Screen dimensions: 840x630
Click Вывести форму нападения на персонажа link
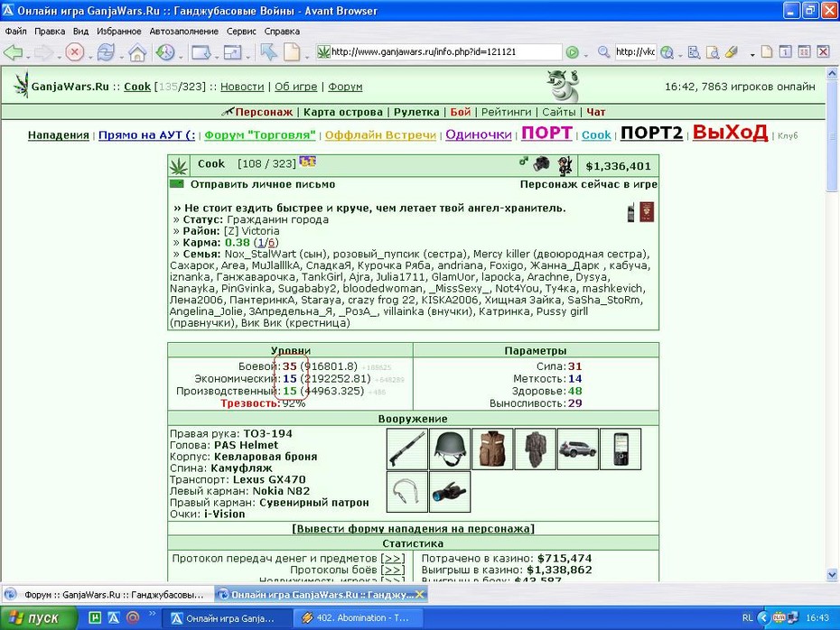(x=413, y=528)
